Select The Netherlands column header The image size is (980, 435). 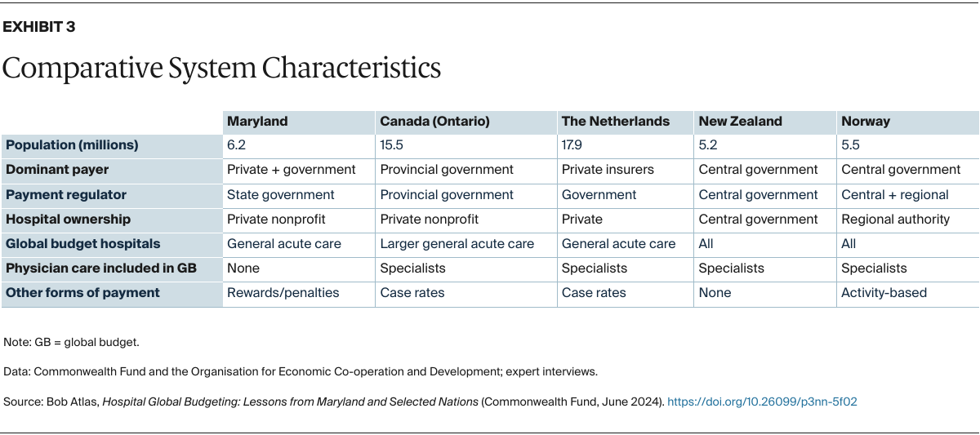615,121
